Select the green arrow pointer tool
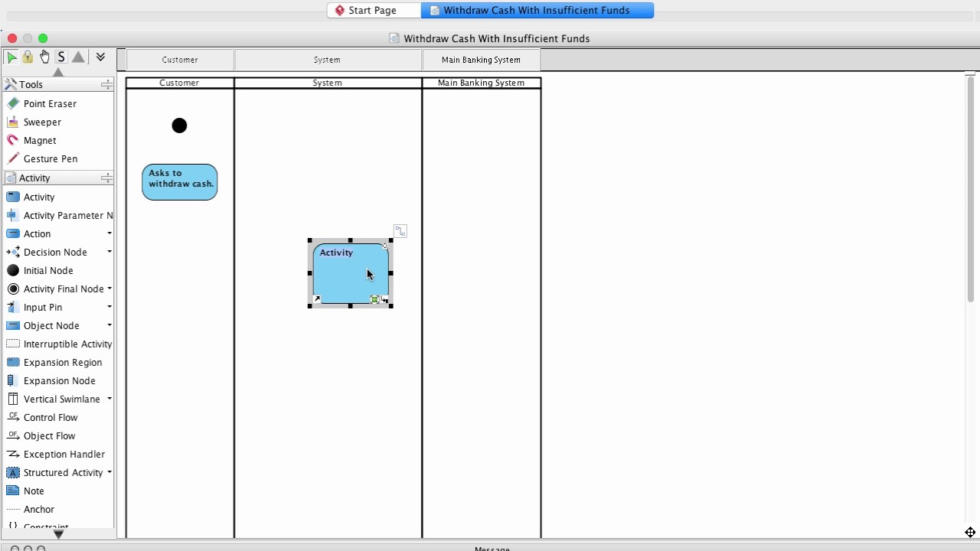This screenshot has width=980, height=551. point(11,57)
